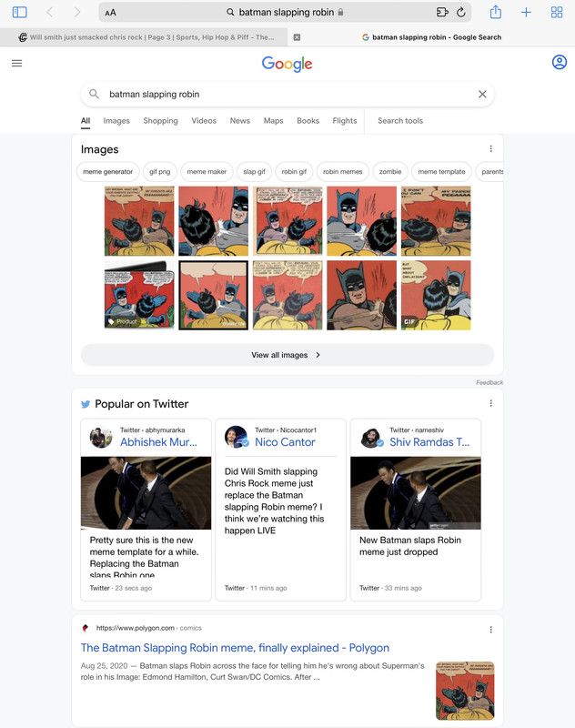Open three-dot options for the Polygon result
Screen dimensions: 575x728
coord(490,630)
